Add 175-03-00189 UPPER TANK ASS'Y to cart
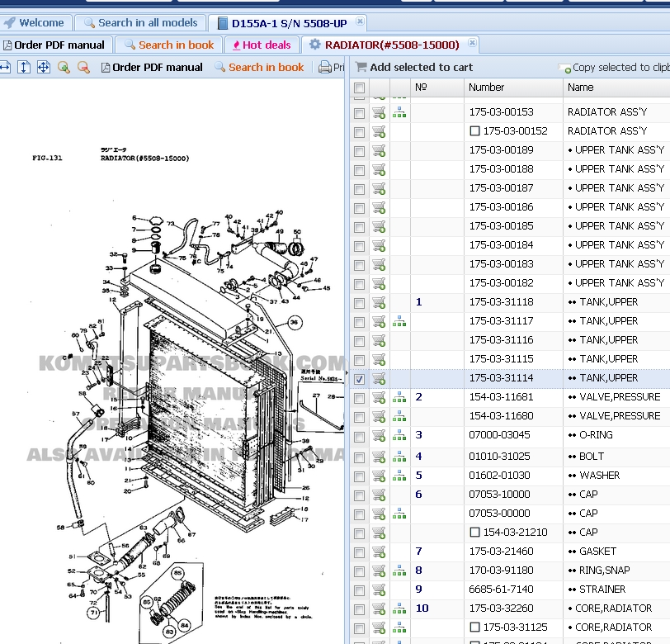Viewport: 670px width, 644px height. (x=379, y=150)
